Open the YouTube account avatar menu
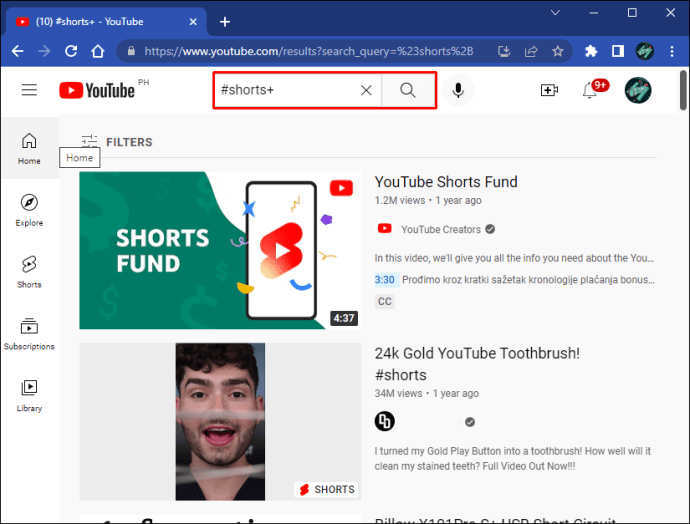 638,90
